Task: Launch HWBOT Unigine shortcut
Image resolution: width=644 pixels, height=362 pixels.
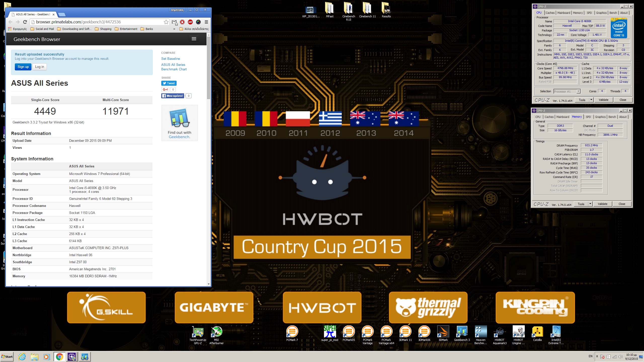Action: (x=518, y=335)
